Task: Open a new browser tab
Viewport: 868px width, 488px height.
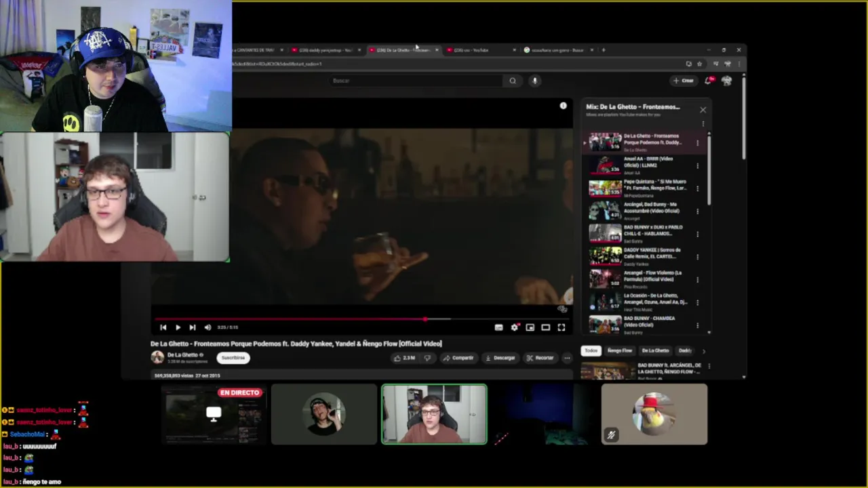Action: pos(604,49)
